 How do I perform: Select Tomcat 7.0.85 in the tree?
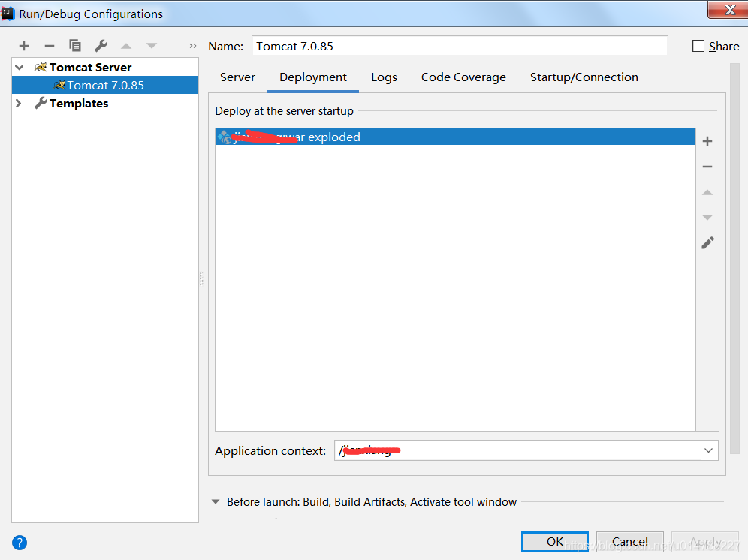(x=105, y=86)
